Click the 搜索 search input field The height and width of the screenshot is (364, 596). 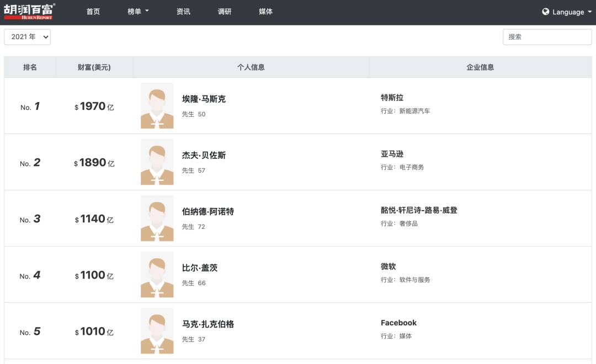click(x=547, y=36)
